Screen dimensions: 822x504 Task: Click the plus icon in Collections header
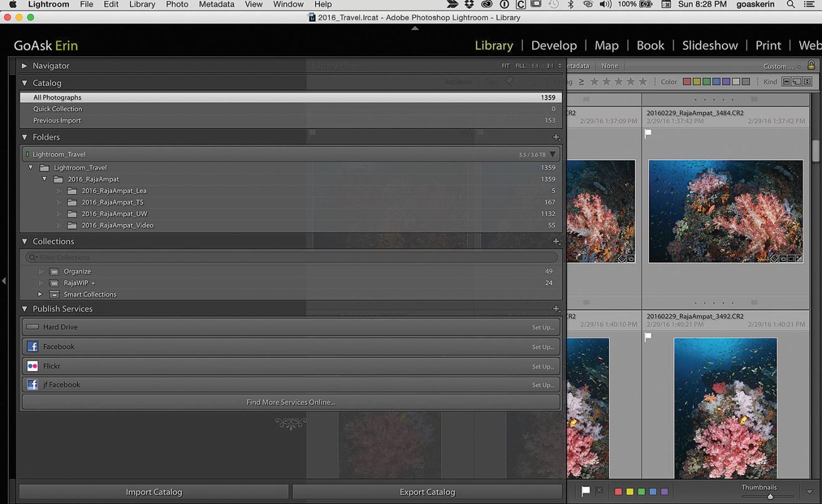[555, 241]
